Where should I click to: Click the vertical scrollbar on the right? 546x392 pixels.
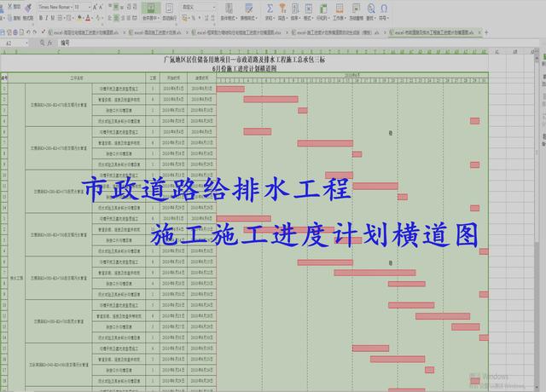pyautogui.click(x=537, y=222)
